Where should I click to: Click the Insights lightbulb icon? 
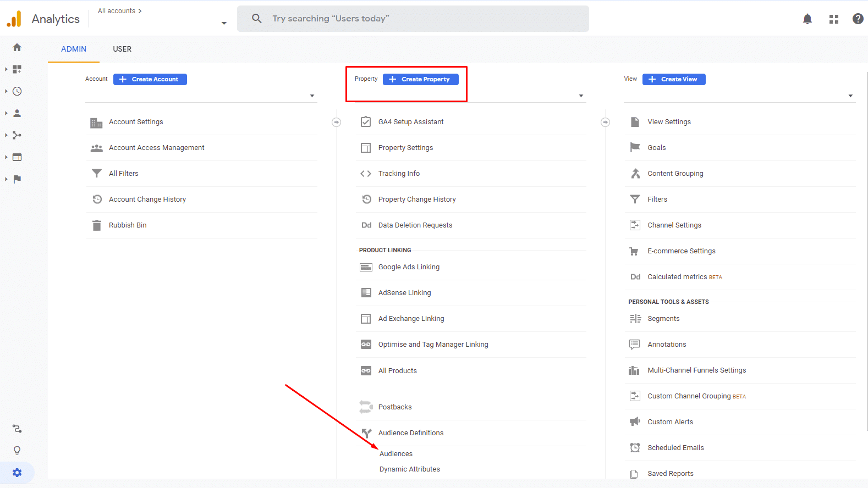(17, 451)
